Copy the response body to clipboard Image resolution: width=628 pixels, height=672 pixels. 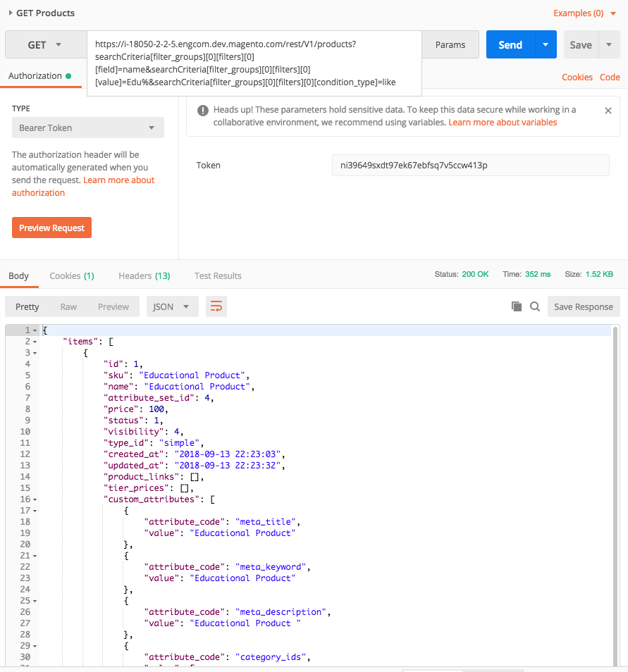coord(517,306)
